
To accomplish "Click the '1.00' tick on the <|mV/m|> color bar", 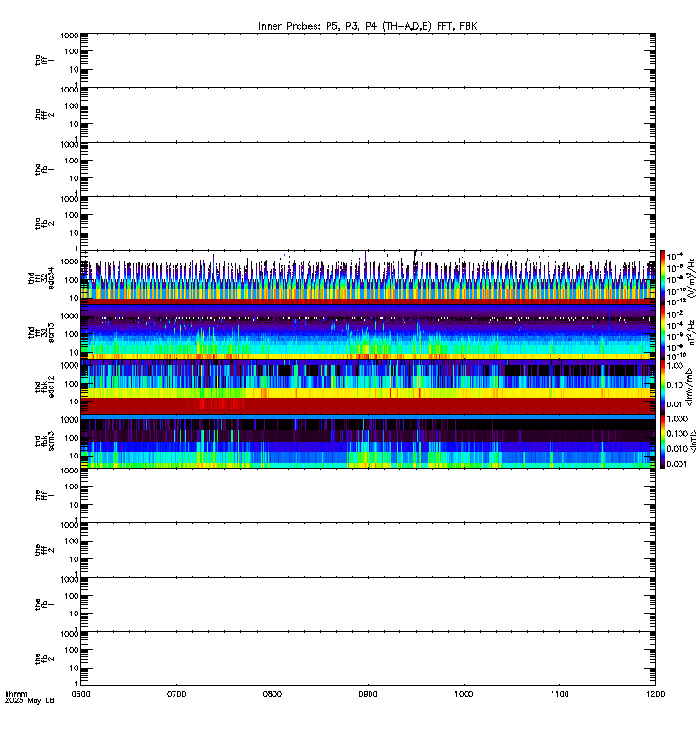I will click(x=675, y=365).
